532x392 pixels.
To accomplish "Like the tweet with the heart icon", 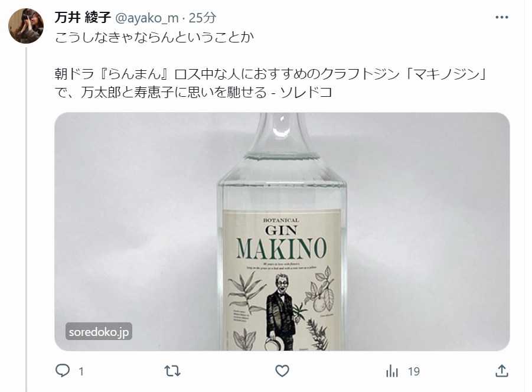I will (282, 371).
